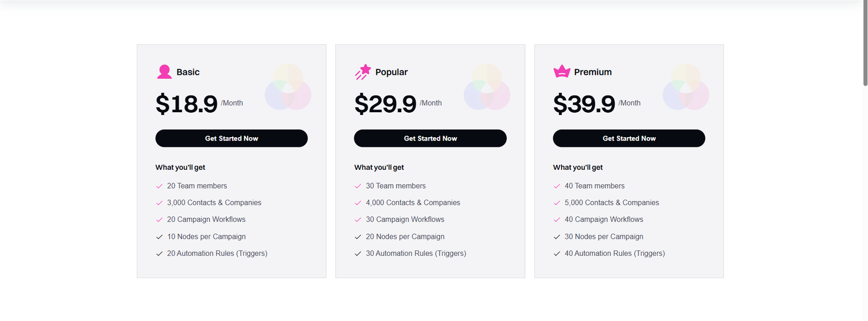Click checkmark beside 10 Nodes per Campaign
The height and width of the screenshot is (321, 868).
tap(159, 237)
